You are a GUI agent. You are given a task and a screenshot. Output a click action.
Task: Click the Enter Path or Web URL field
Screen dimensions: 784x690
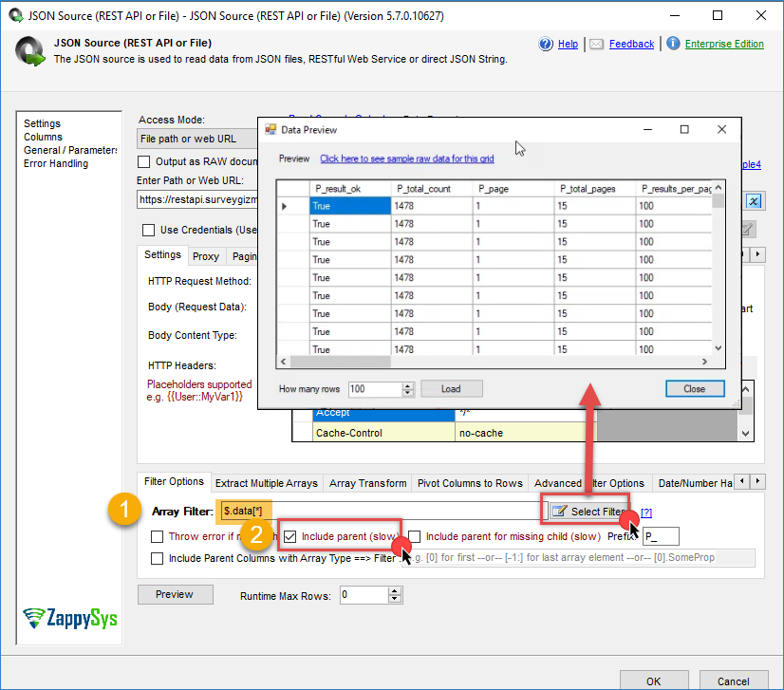(197, 199)
